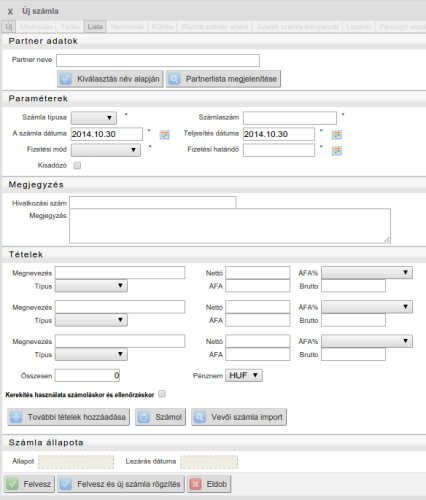Click the red X icon on Eldob

click(x=195, y=484)
